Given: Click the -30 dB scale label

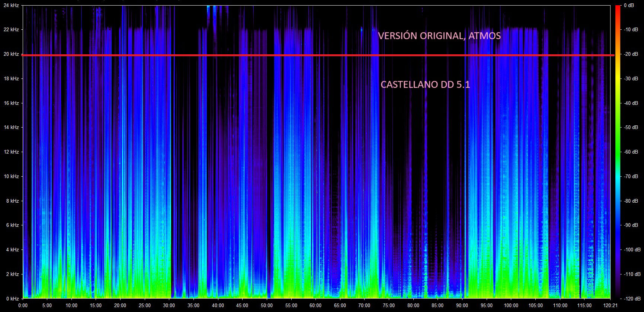Looking at the screenshot, I should tap(632, 79).
